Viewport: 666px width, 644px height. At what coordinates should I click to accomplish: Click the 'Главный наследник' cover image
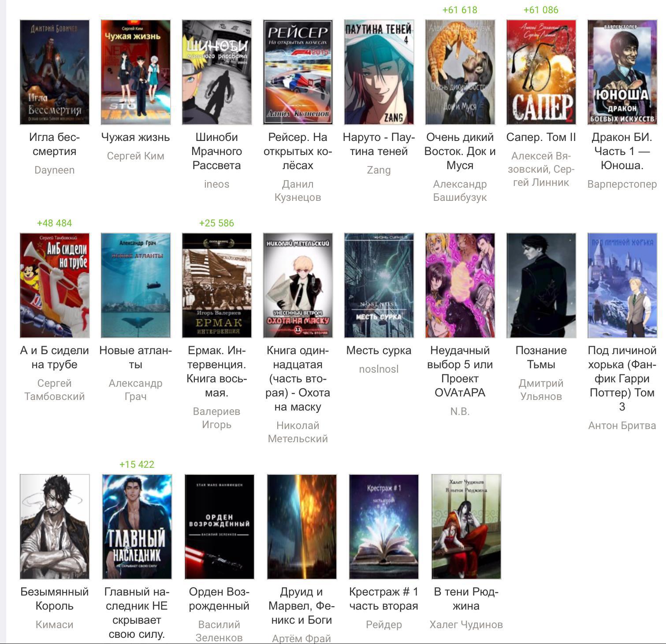point(137,527)
